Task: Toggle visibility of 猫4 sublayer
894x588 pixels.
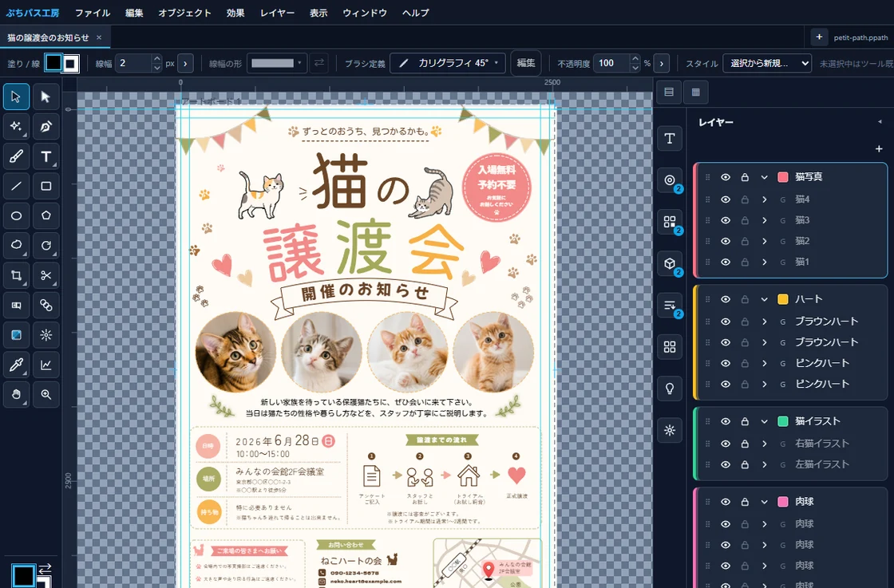Action: [726, 199]
